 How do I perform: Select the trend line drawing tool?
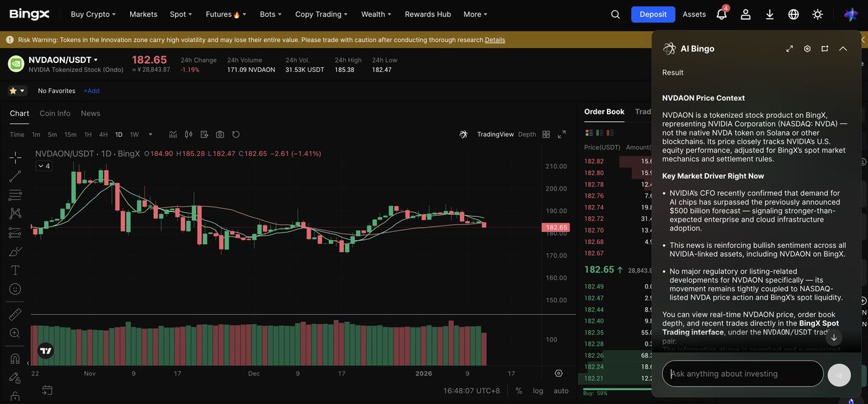tap(15, 176)
